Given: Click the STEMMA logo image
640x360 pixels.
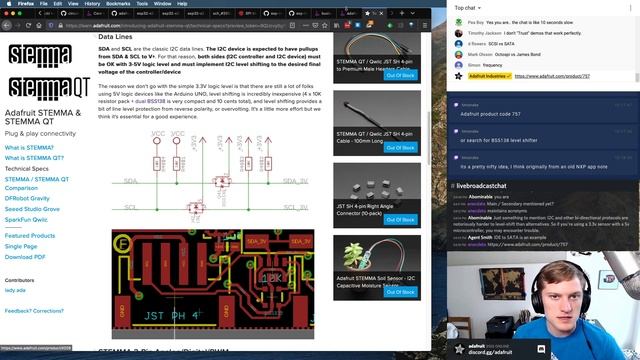Looking at the screenshot, I should pos(40,56).
